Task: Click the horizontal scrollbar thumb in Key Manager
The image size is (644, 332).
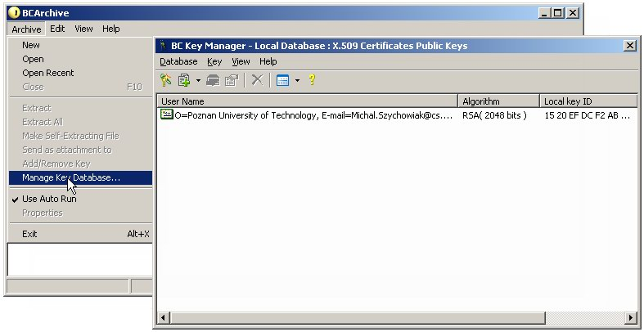Action: [358, 317]
